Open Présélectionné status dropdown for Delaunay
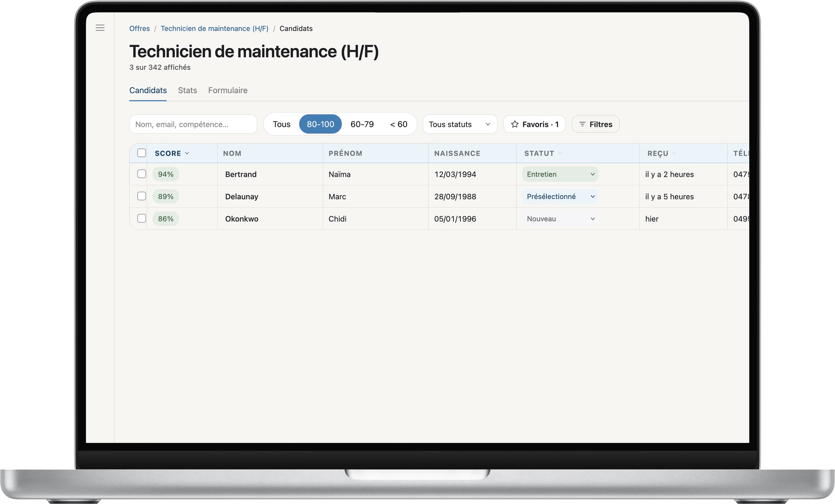Image resolution: width=835 pixels, height=504 pixels. (x=560, y=196)
